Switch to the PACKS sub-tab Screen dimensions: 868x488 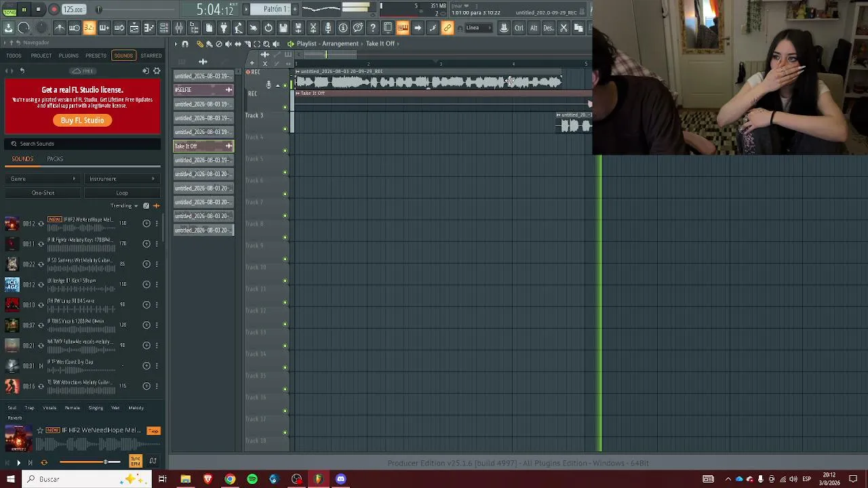55,159
